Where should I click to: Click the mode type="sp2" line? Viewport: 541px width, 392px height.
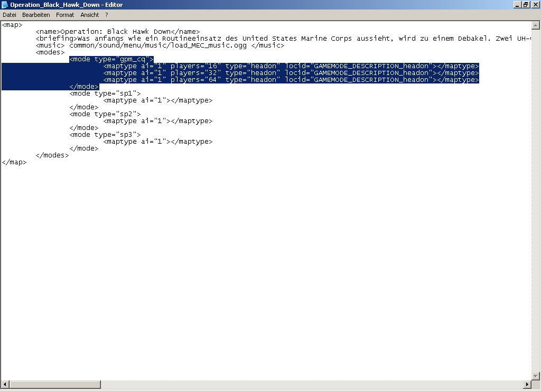(105, 114)
